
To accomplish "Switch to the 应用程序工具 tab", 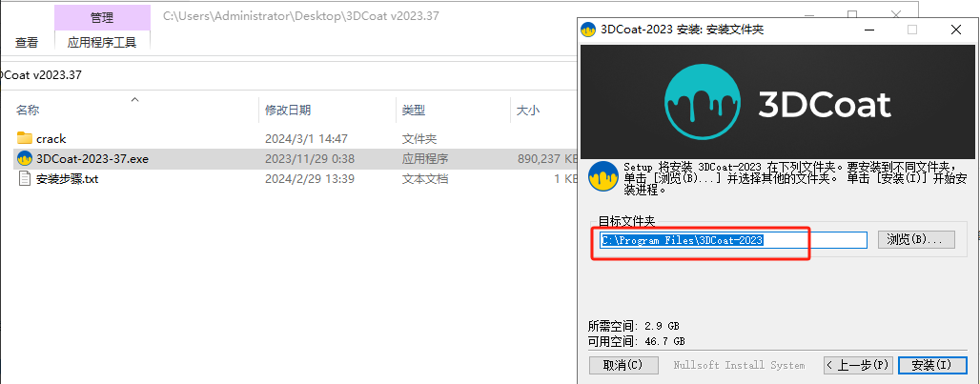I will (x=102, y=42).
